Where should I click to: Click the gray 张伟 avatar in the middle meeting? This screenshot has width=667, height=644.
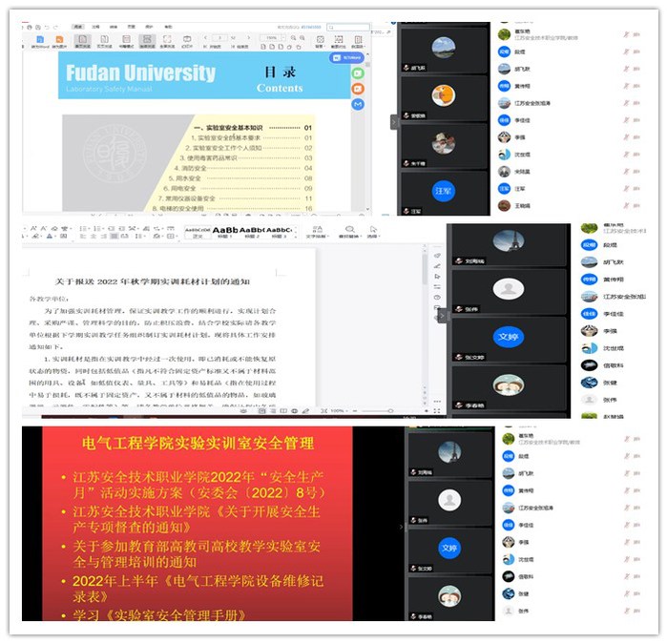508,289
